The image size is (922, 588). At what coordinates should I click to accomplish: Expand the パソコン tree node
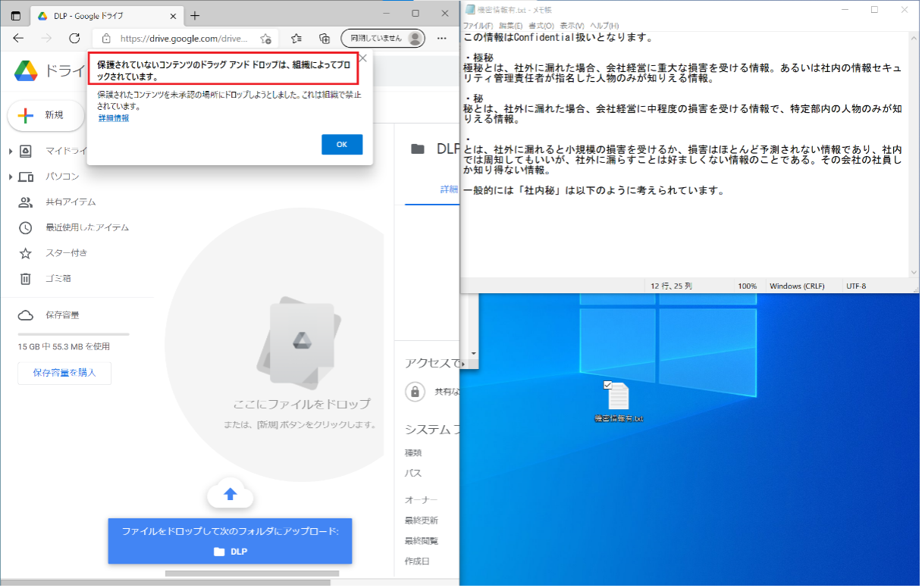pos(11,177)
